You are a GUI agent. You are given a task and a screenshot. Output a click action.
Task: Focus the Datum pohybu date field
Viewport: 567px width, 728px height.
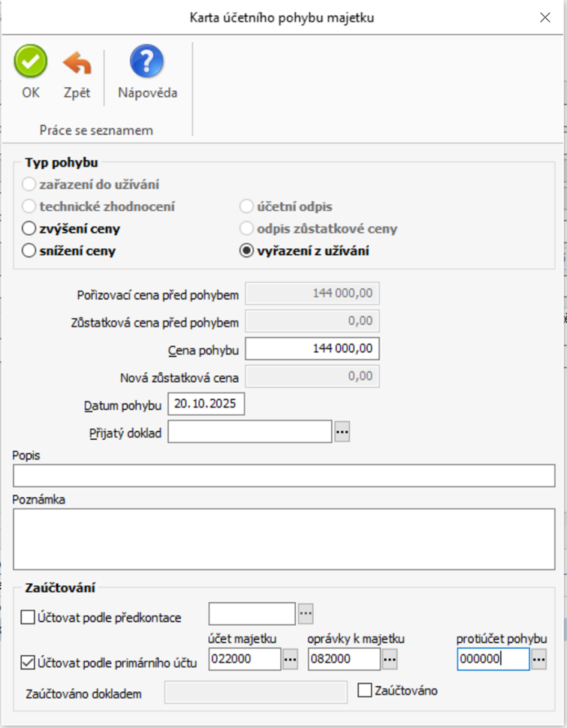coord(207,404)
